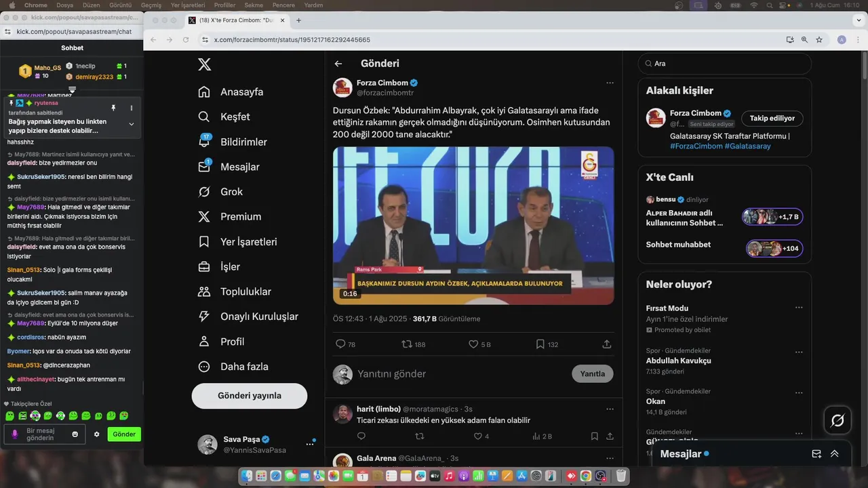Screen dimensions: 868x488
Task: Open Onaylı Kuruluşlar page
Action: (248, 317)
